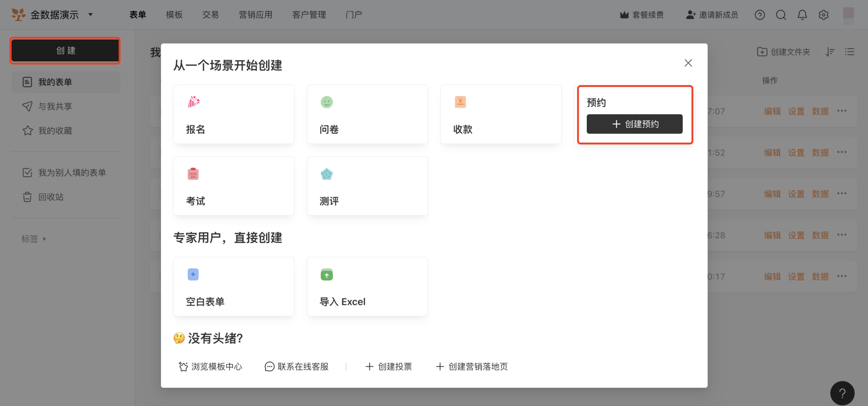Screen dimensions: 868x406
Task: Choose the 问卷 scenario card
Action: [x=368, y=114]
